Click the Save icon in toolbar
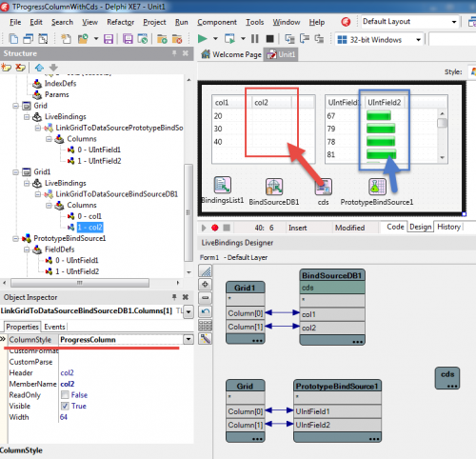Image resolution: width=476 pixels, height=459 pixels. (109, 39)
